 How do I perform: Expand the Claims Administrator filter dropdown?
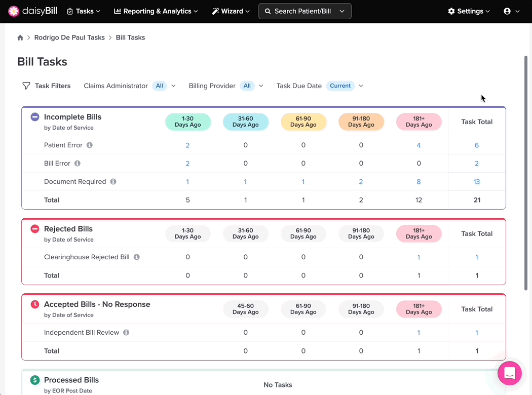173,86
